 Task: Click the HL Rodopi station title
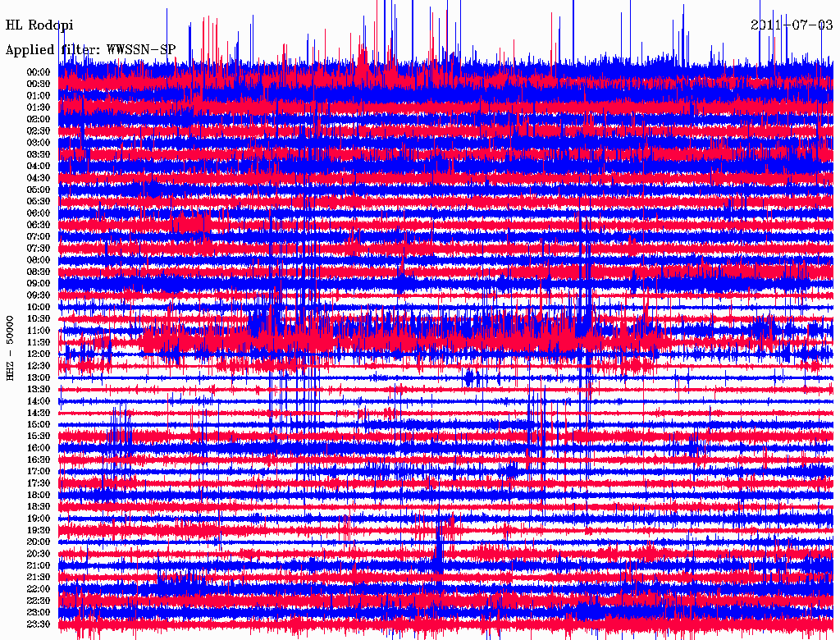click(39, 25)
